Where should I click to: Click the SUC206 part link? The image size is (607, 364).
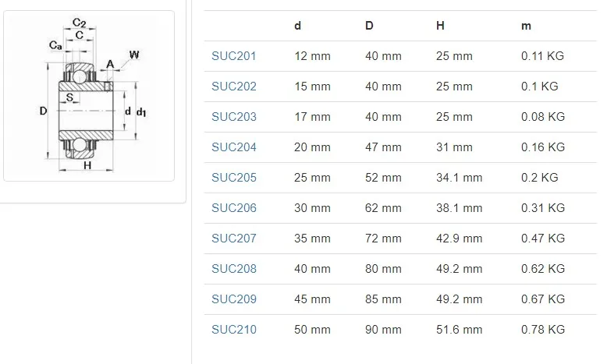pos(234,208)
